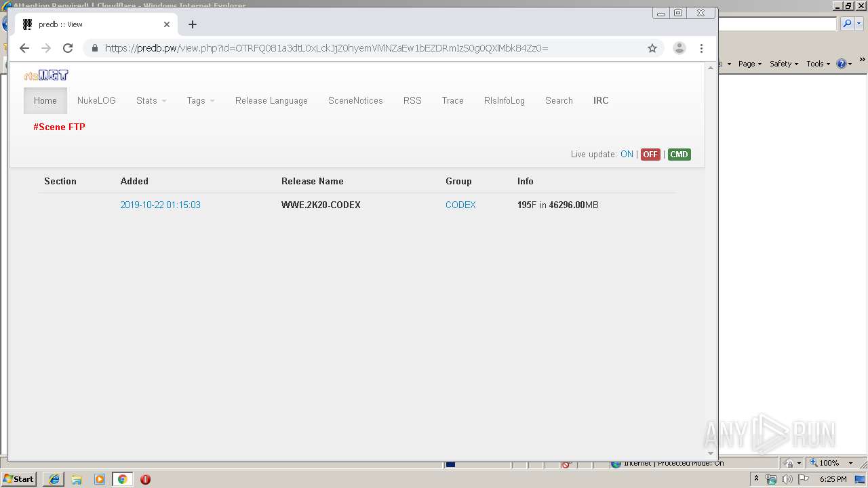Click the Chrome forward arrow
The height and width of the screenshot is (488, 868).
pos(46,48)
